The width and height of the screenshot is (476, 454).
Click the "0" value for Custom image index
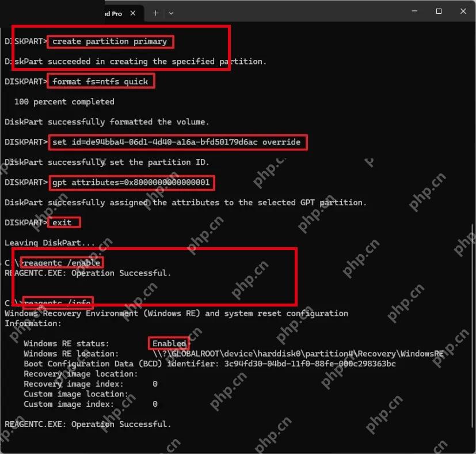[x=155, y=404]
